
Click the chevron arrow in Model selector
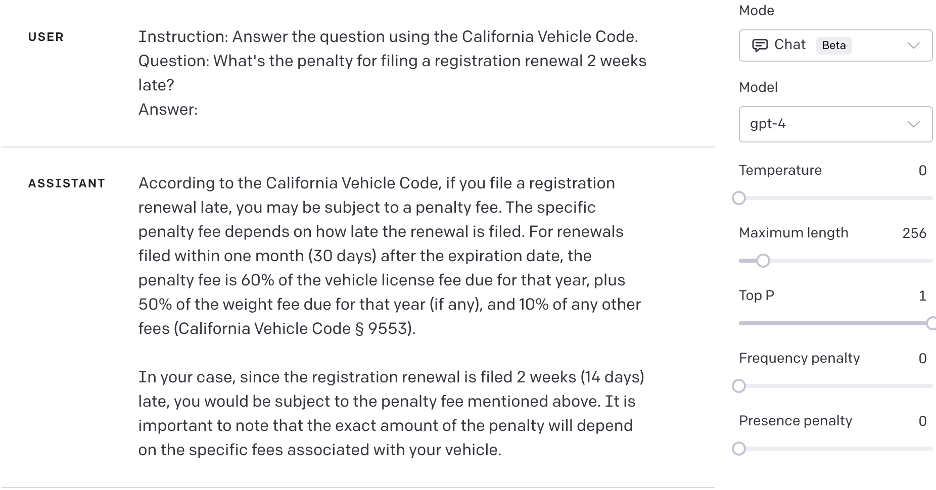point(913,124)
